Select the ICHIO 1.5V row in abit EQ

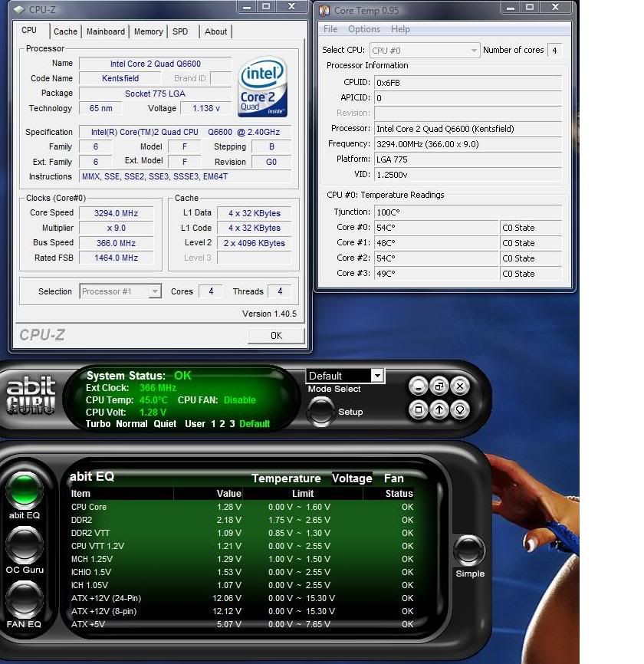tap(242, 572)
